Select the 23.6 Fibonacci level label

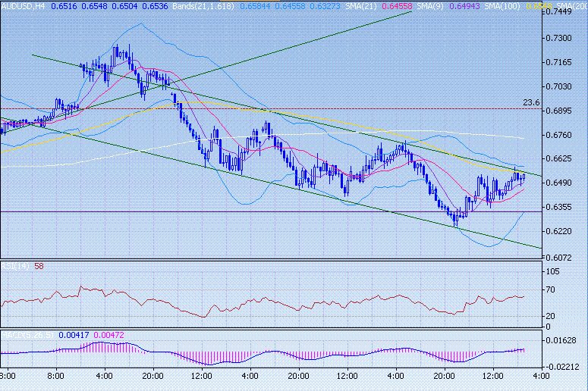tap(531, 102)
